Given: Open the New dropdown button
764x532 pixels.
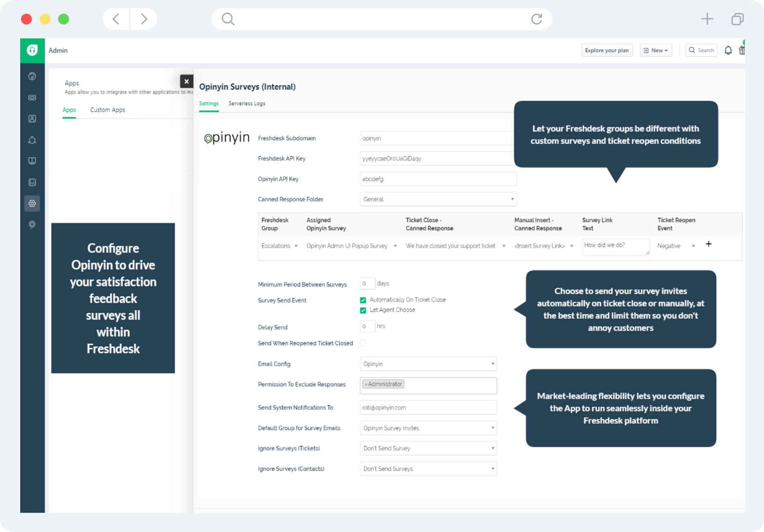Looking at the screenshot, I should point(656,50).
